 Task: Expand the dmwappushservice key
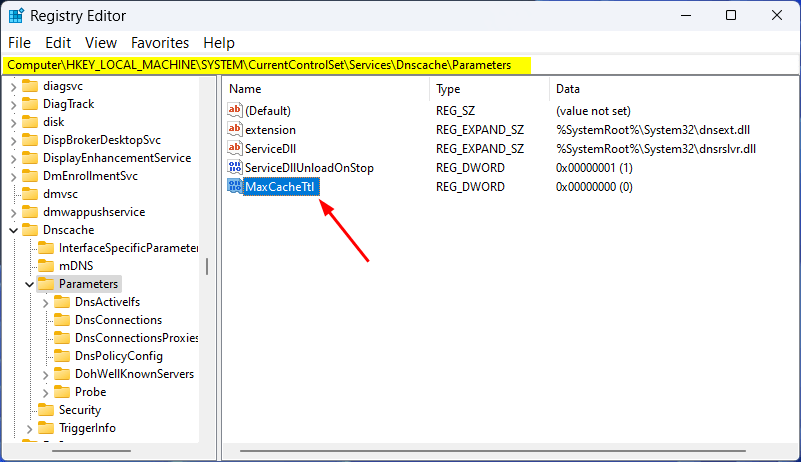click(14, 213)
